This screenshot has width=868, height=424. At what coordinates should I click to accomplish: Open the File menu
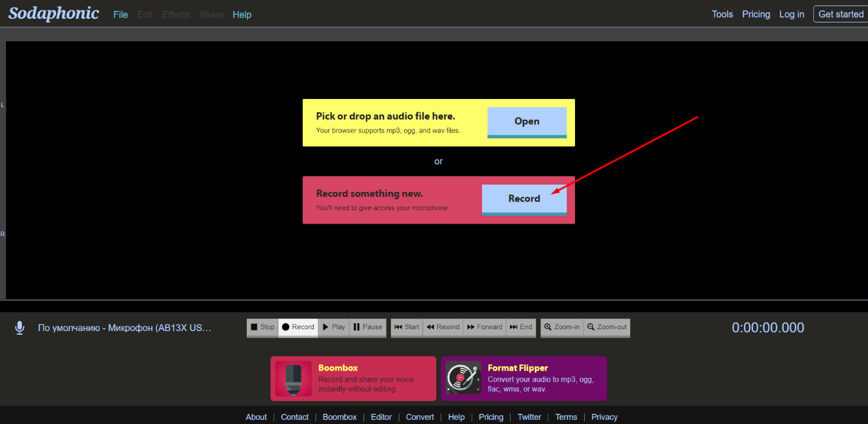[x=120, y=15]
